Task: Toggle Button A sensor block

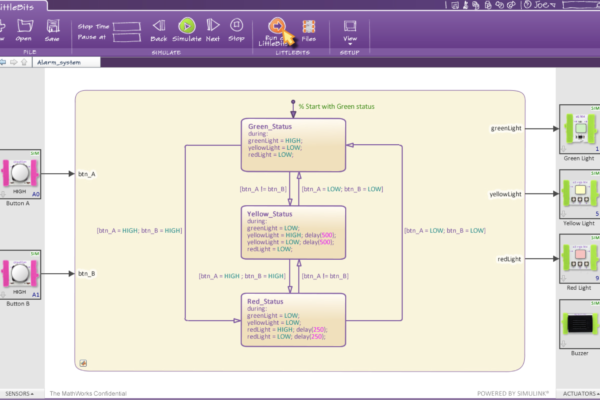Action: (x=19, y=173)
